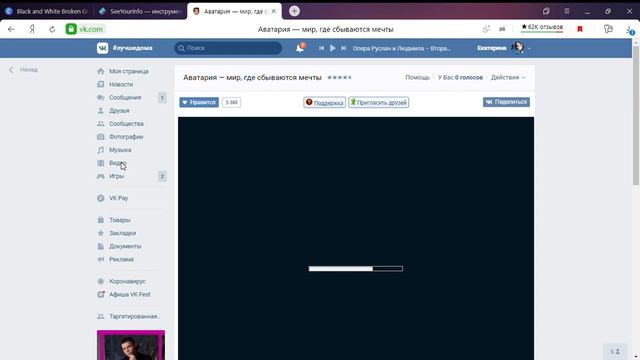Go to Моя страница in sidebar
This screenshot has width=640, height=360.
coord(128,71)
